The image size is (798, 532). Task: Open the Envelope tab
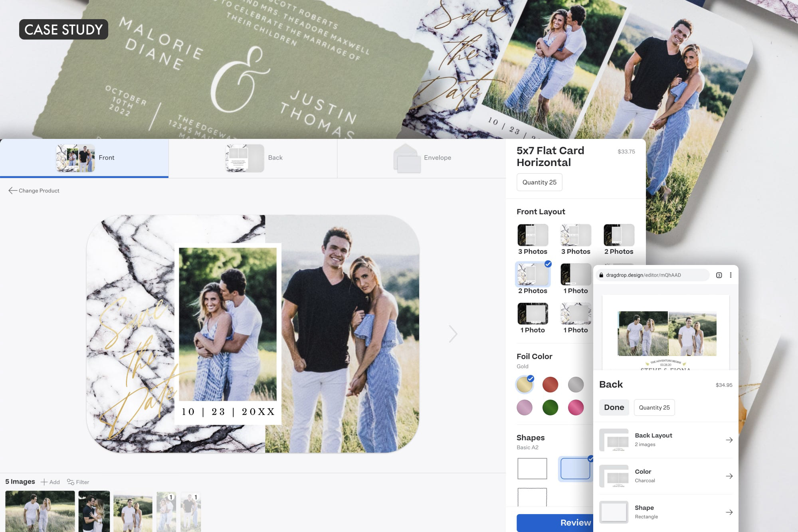[x=422, y=158]
